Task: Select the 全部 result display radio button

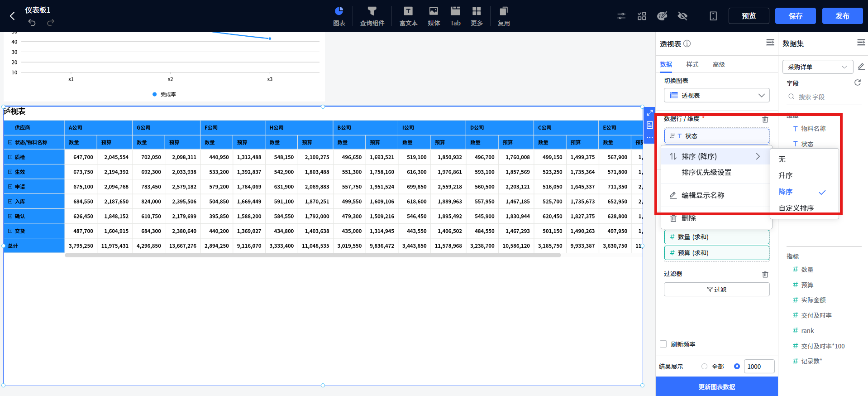Action: [704, 366]
